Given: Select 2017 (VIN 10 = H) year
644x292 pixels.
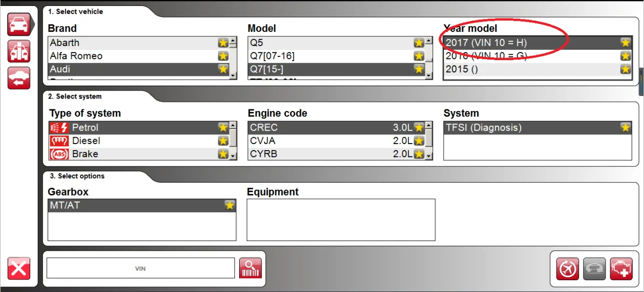Looking at the screenshot, I should [537, 42].
